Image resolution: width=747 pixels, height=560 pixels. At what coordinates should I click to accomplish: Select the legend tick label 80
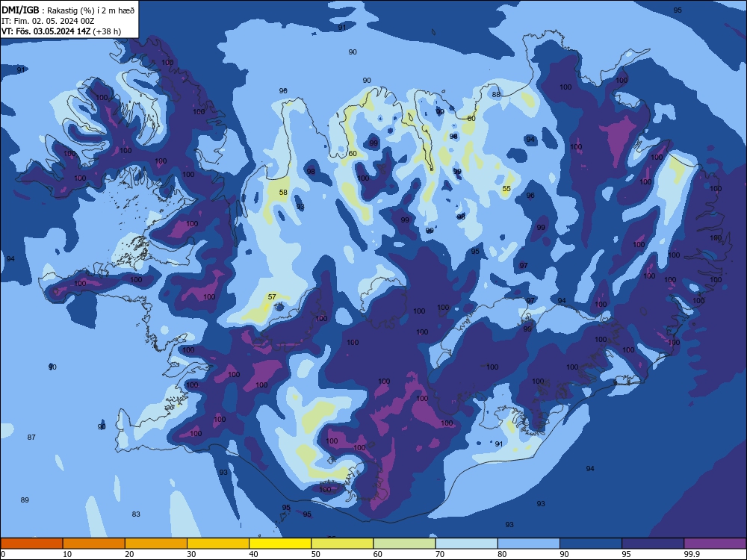click(502, 554)
